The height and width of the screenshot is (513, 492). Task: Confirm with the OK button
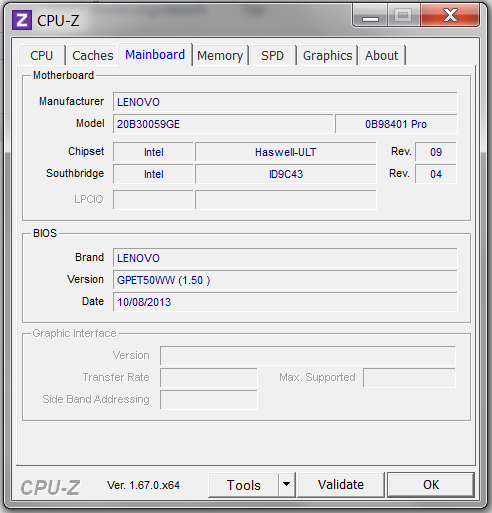431,485
